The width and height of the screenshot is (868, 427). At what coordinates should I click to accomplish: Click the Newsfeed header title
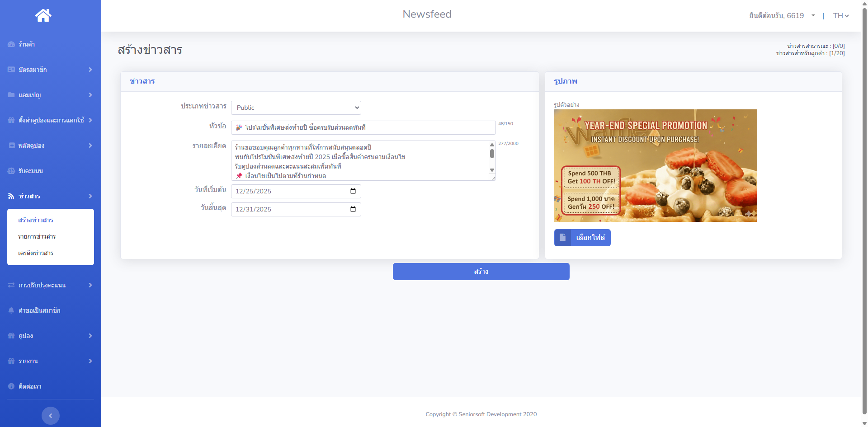tap(427, 14)
